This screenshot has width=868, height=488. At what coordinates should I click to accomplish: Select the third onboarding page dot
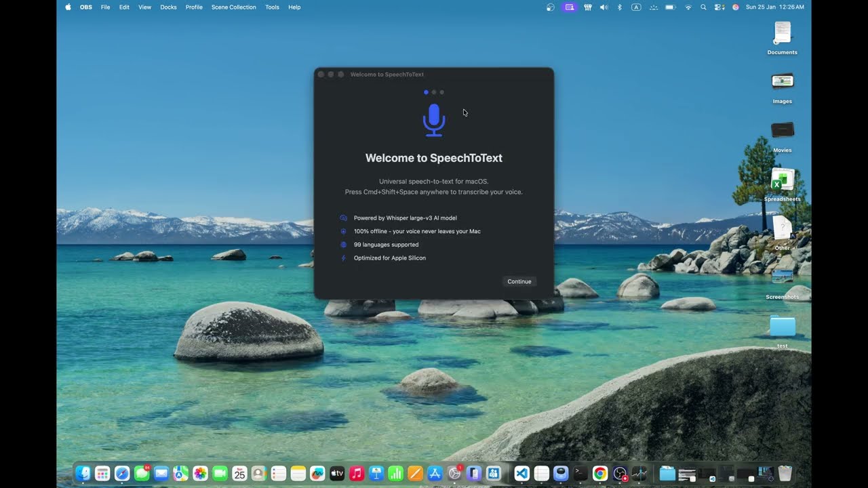442,92
